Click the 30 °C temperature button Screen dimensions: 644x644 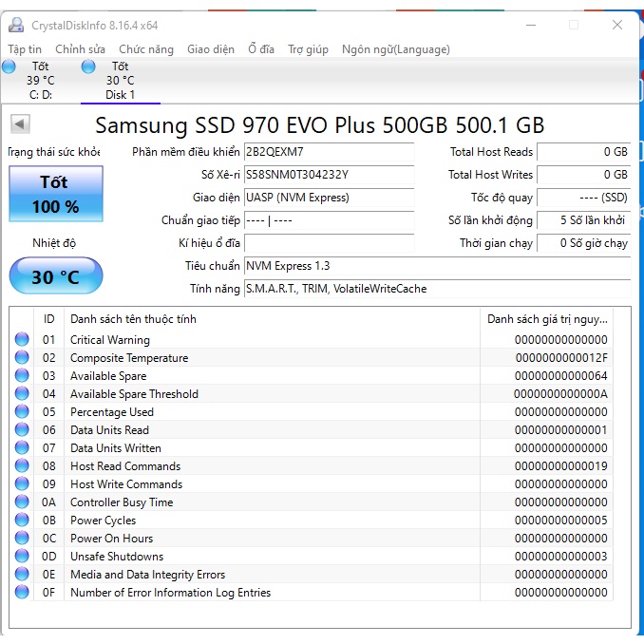pos(56,276)
